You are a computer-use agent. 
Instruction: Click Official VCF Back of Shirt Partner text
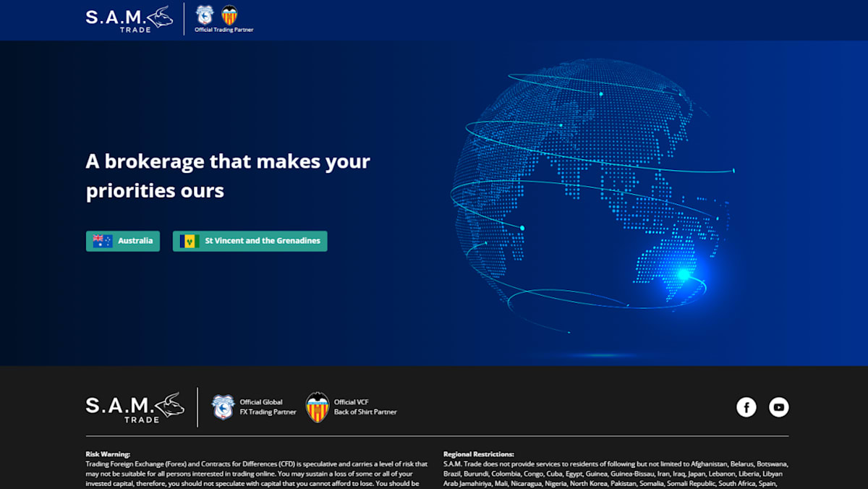tap(365, 407)
